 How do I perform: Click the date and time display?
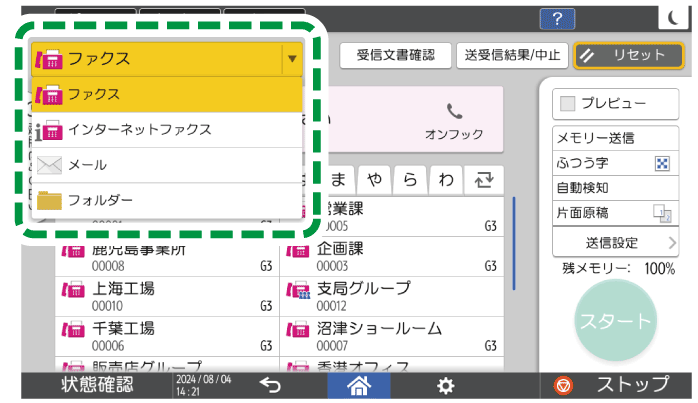tap(203, 386)
